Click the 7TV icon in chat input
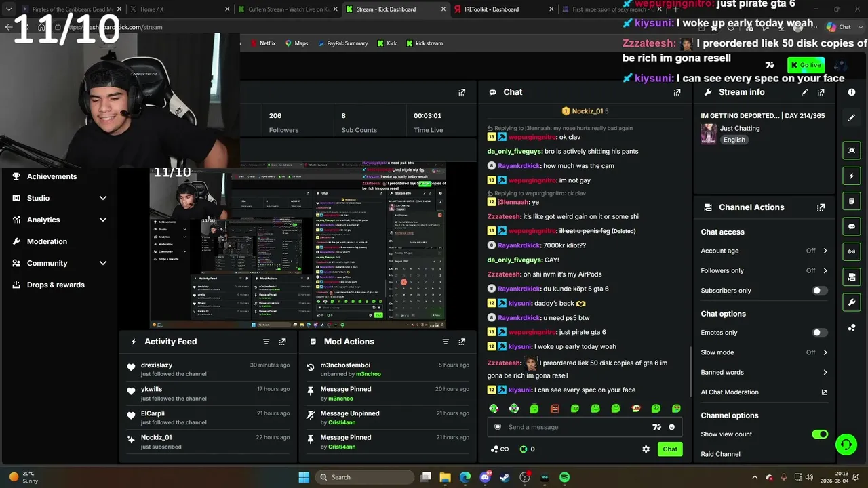Viewport: 868px width, 488px height. point(656,427)
